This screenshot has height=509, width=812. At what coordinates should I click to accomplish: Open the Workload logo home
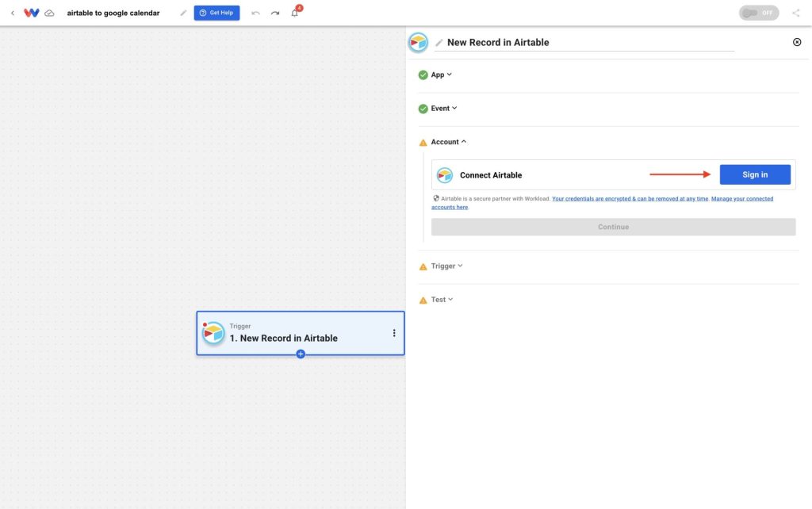(x=32, y=13)
